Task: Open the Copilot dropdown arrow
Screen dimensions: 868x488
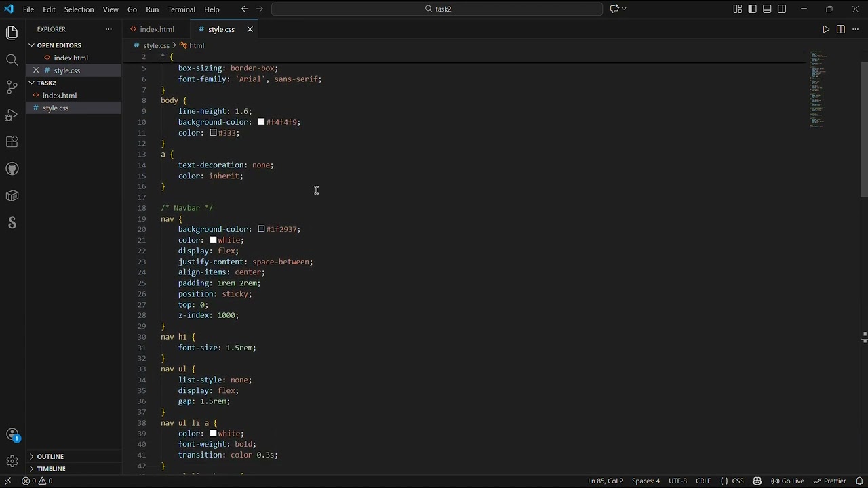Action: coord(624,9)
